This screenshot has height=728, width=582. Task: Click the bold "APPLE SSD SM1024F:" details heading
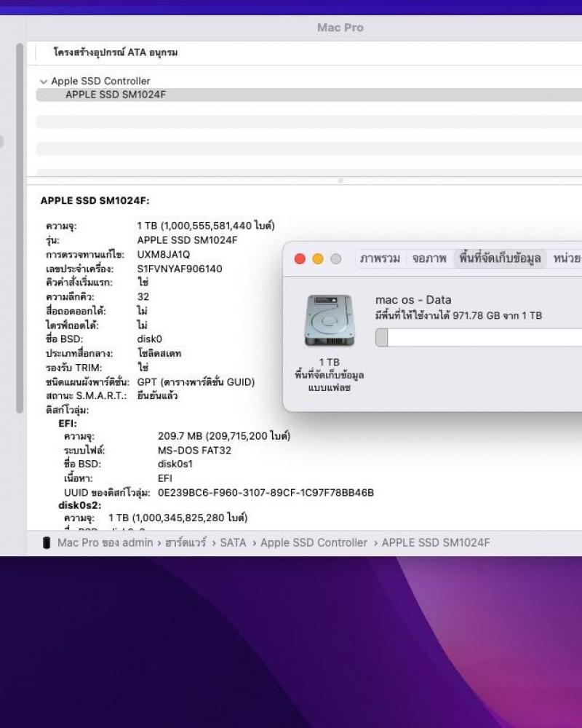point(95,201)
